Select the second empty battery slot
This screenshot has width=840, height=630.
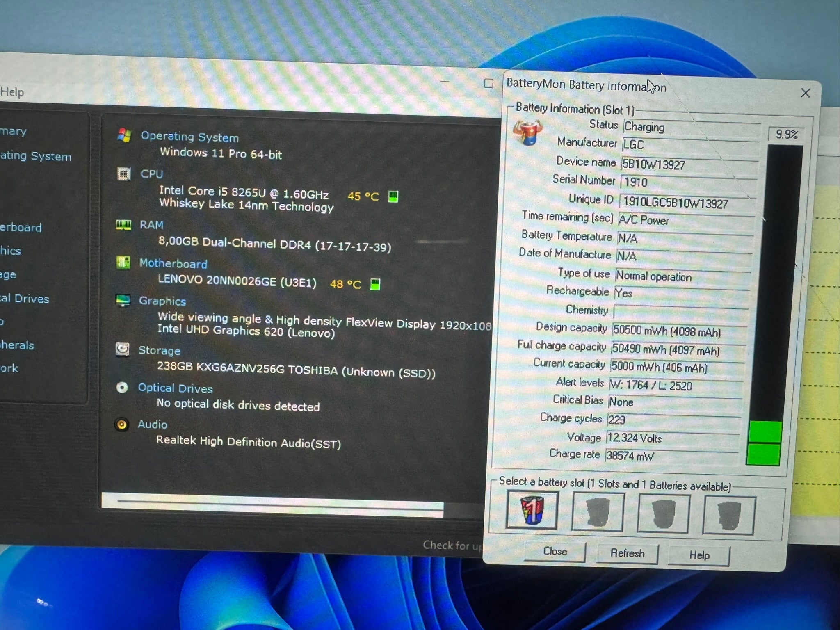pyautogui.click(x=598, y=512)
